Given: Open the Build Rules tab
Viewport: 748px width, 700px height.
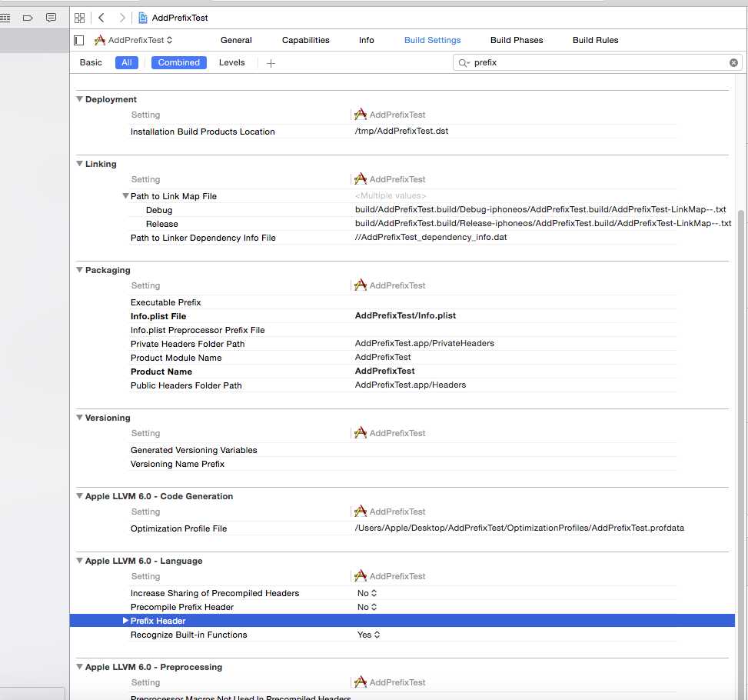Looking at the screenshot, I should tap(595, 40).
